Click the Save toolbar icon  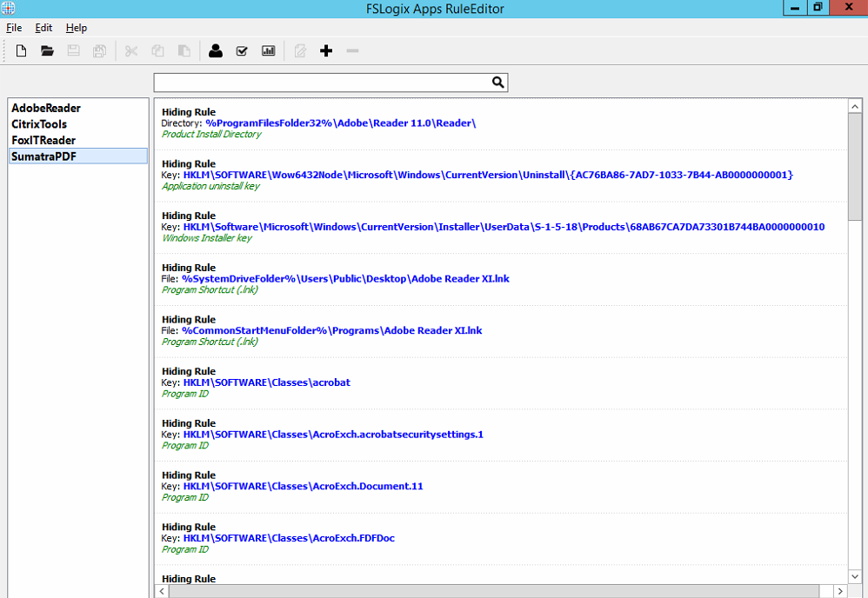click(73, 51)
